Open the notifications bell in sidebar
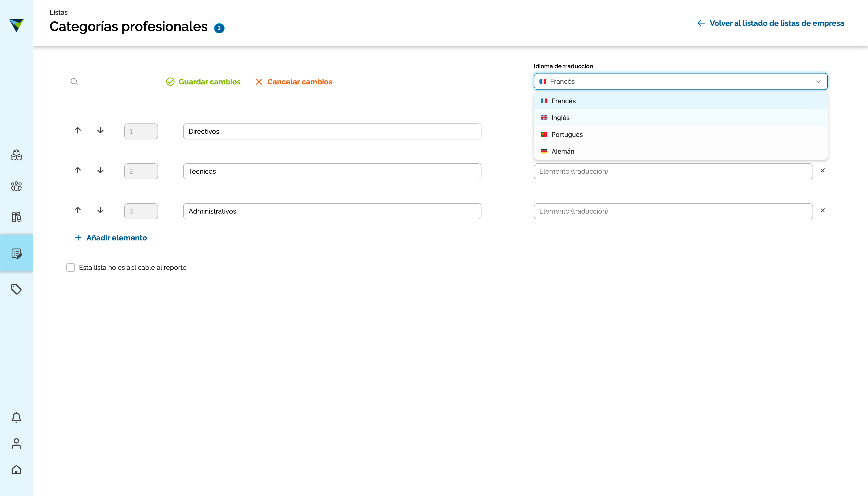 tap(16, 417)
